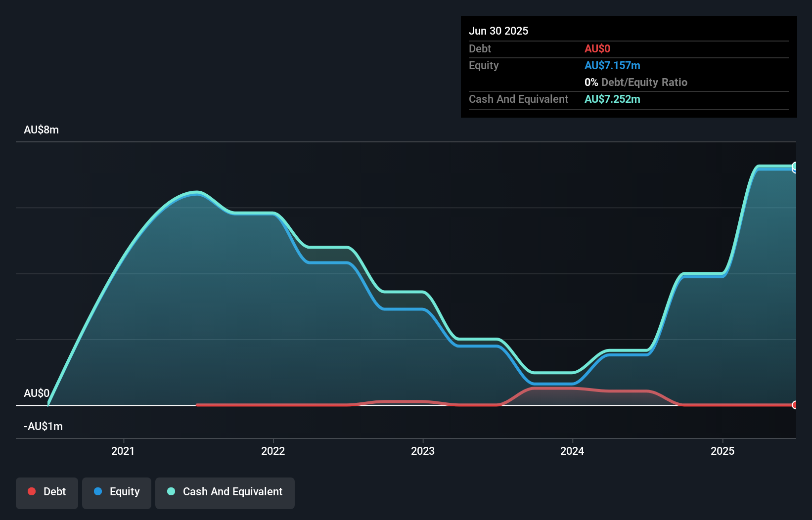This screenshot has width=812, height=520.
Task: Select the Debt data point marker at chart end
Action: tap(795, 405)
